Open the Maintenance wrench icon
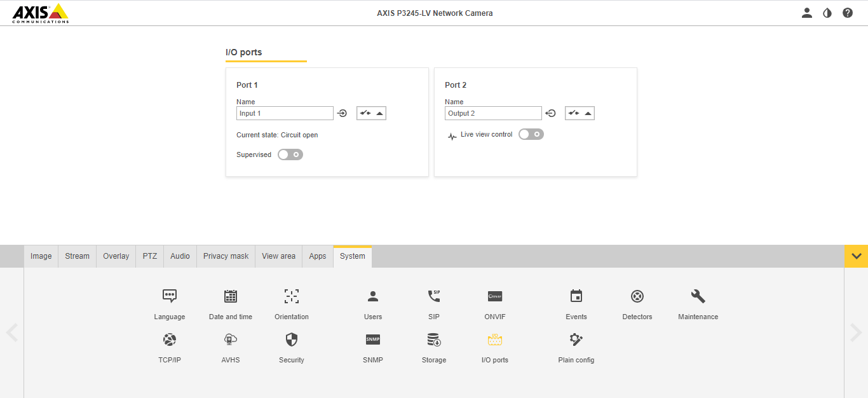Screen dimensions: 868x398 [698, 296]
